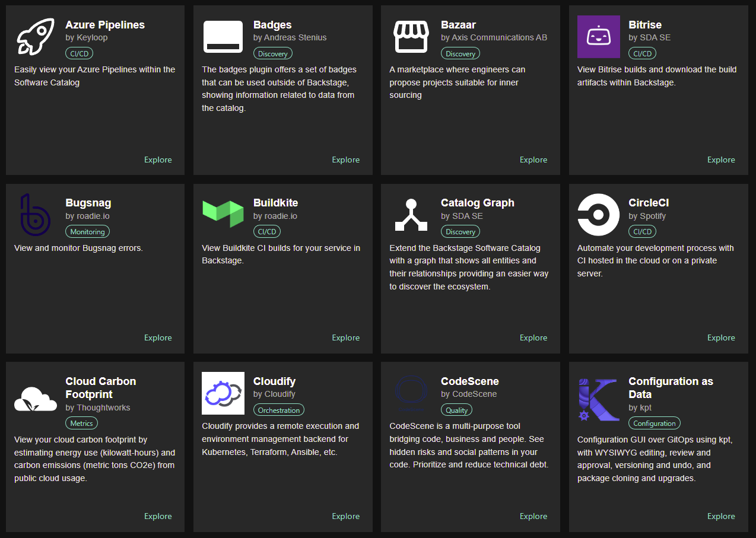Explore the Catalog Graph plugin
This screenshot has width=756, height=538.
click(x=533, y=338)
